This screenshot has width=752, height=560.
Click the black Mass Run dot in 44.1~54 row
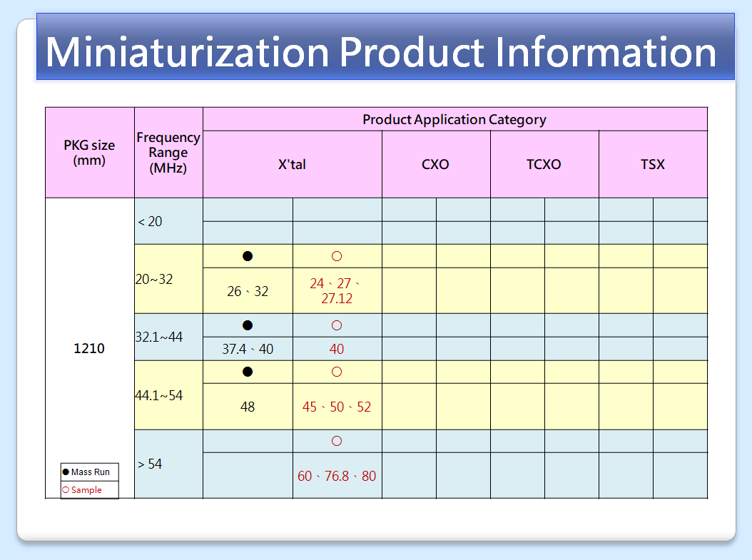tap(248, 372)
